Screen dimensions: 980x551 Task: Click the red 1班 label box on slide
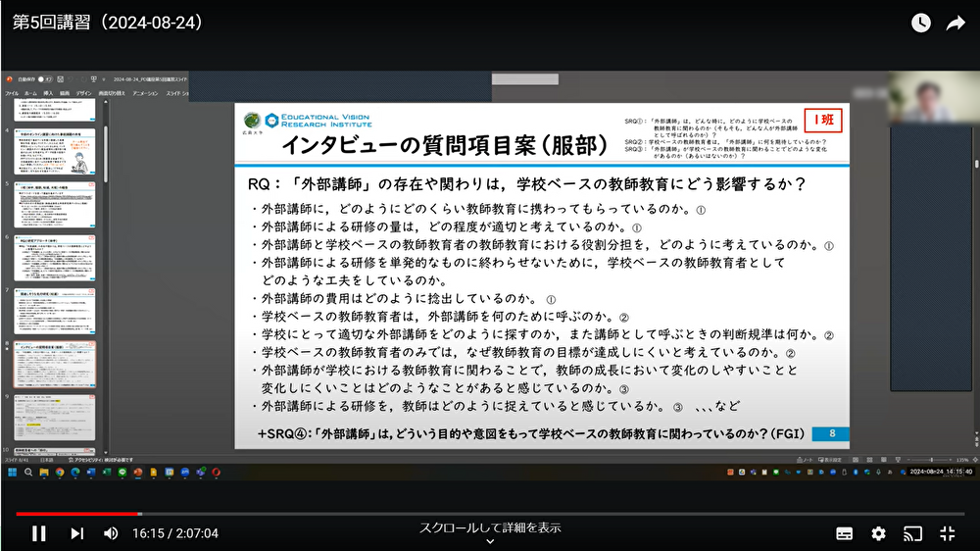coord(823,120)
